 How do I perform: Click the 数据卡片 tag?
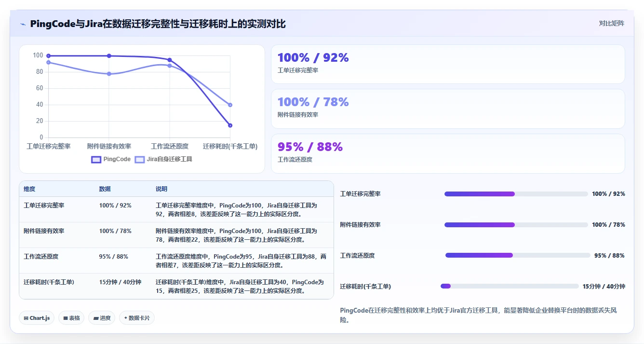(x=137, y=318)
